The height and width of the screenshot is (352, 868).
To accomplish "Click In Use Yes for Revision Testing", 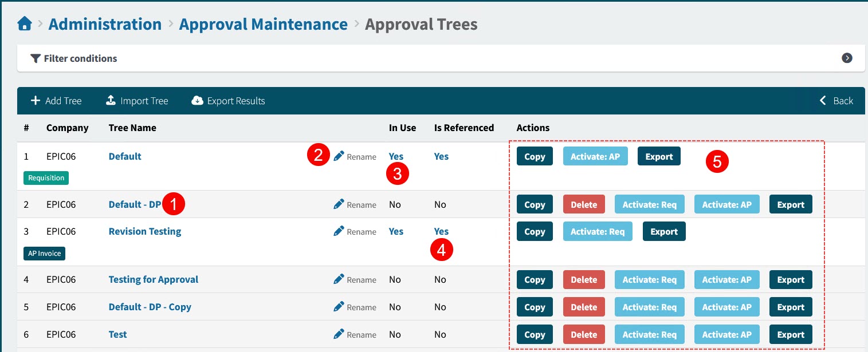I will pos(396,231).
